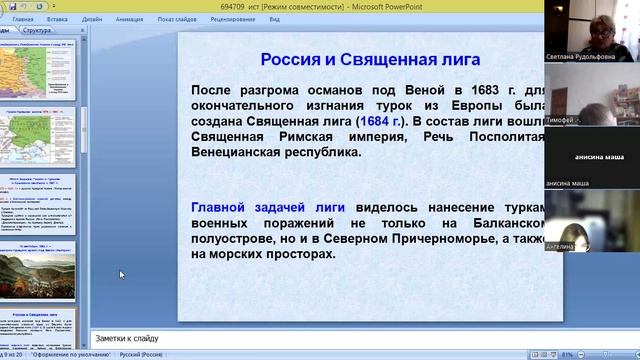Close the slides thumbnail pane

[x=82, y=30]
